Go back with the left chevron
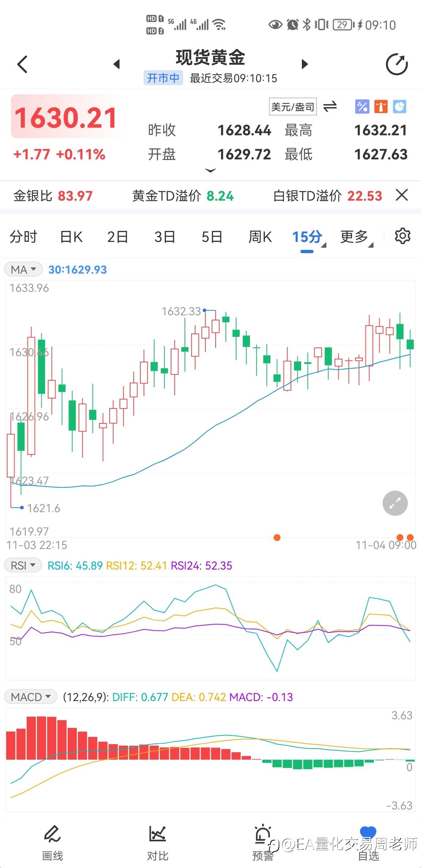This screenshot has width=421, height=868. [x=22, y=64]
